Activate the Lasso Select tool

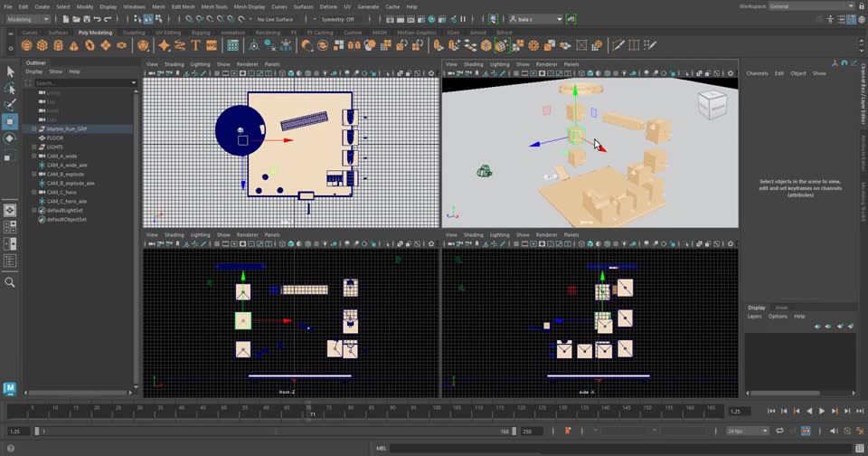click(10, 88)
